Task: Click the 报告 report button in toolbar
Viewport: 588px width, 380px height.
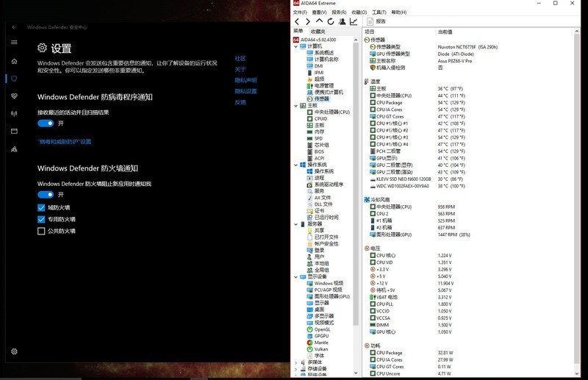Action: (376, 21)
